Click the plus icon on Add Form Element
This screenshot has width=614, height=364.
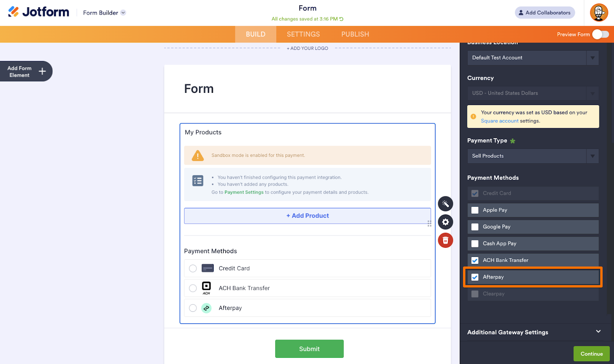click(x=42, y=71)
